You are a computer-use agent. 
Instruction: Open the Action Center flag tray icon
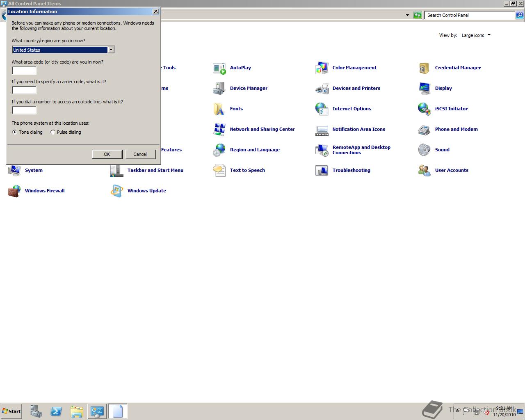[466, 411]
